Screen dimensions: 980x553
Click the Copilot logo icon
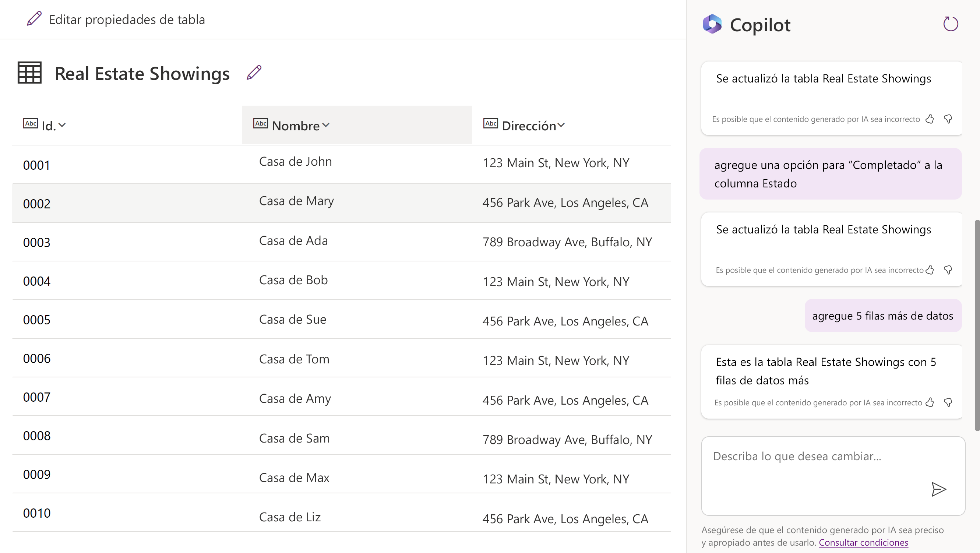coord(712,24)
